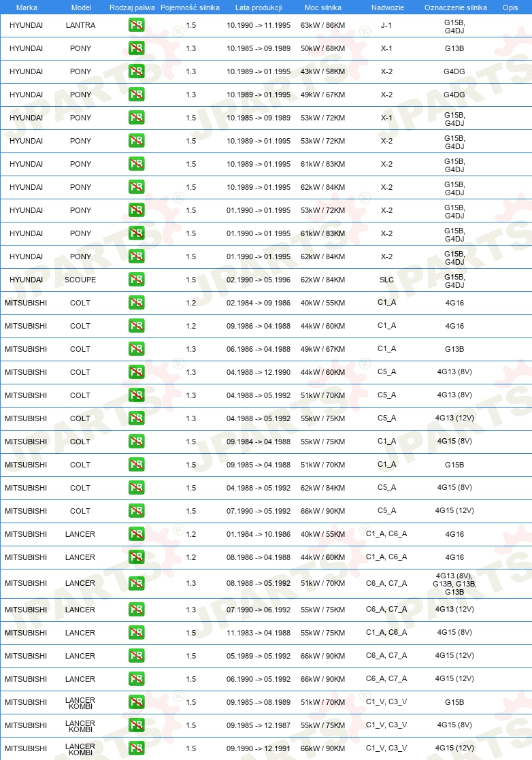Viewport: 532px width, 760px height.
Task: Click the fuel icon for the Lancer 08.1986 -> 04.1988 row
Action: [x=137, y=557]
